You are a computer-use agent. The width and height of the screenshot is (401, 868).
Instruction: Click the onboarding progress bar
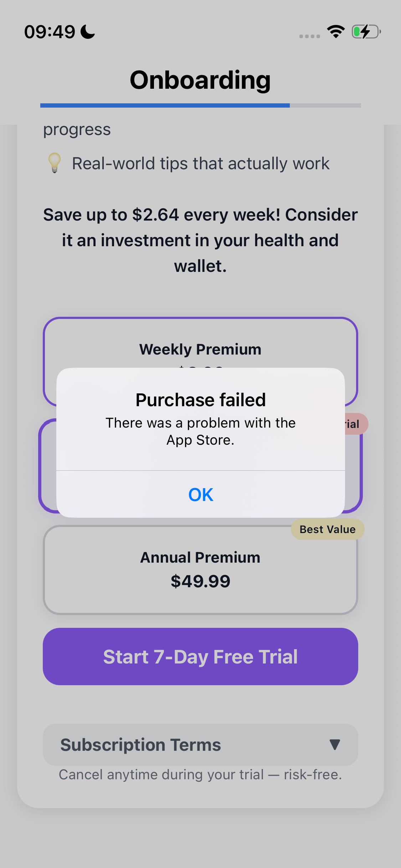pyautogui.click(x=200, y=105)
